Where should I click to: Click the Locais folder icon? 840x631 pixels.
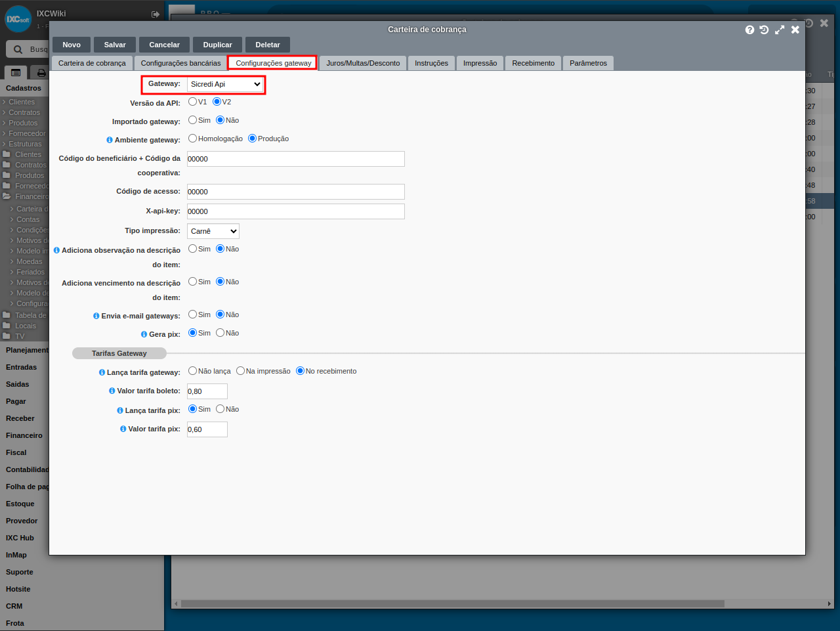tap(7, 326)
